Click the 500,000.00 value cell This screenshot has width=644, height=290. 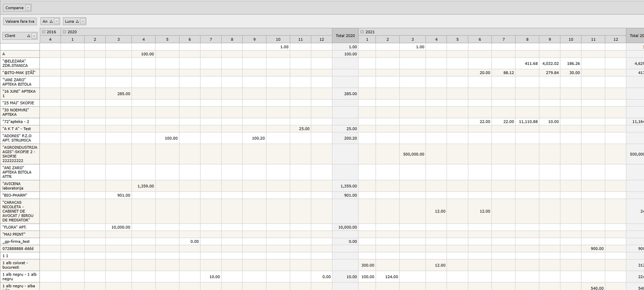coord(413,154)
